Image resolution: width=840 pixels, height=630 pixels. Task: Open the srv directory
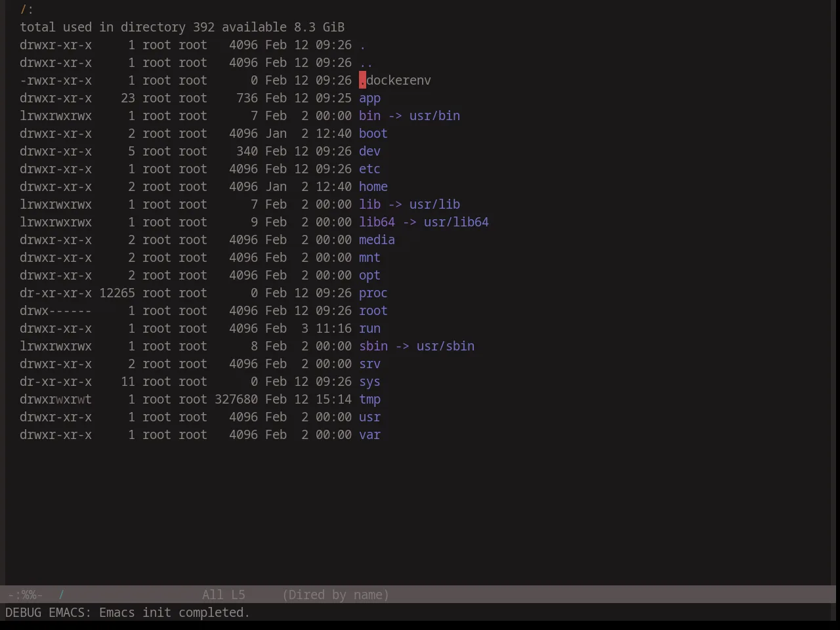369,364
